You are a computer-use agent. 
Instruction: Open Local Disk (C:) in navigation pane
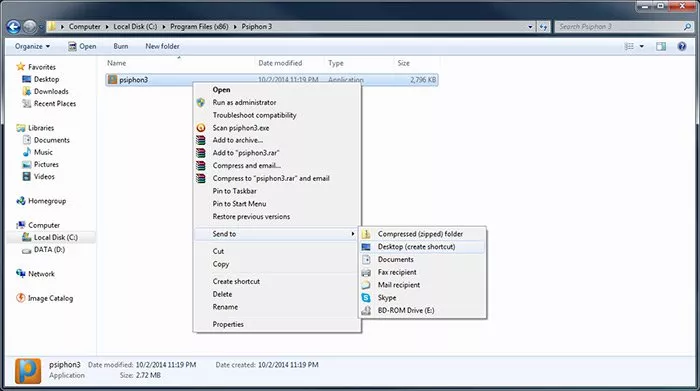tap(55, 237)
